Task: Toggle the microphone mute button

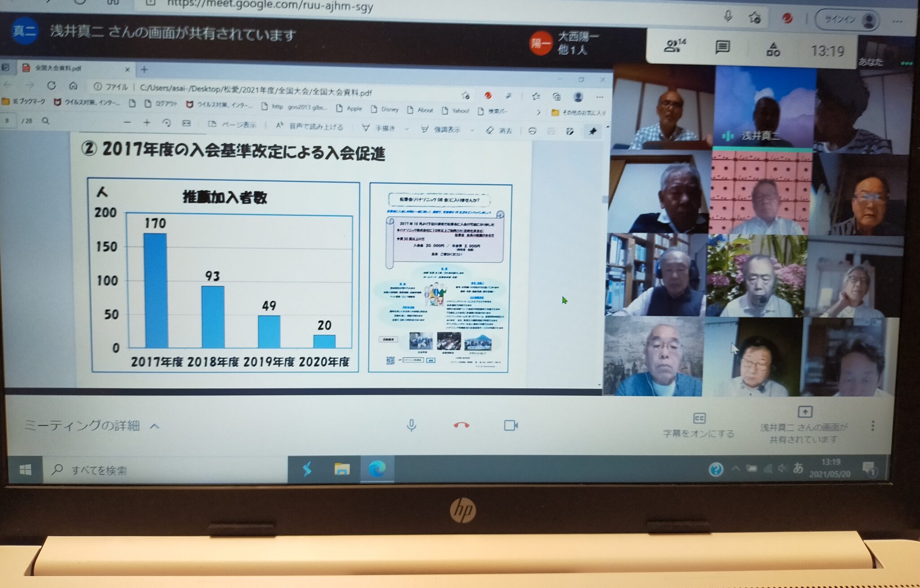Action: click(411, 425)
